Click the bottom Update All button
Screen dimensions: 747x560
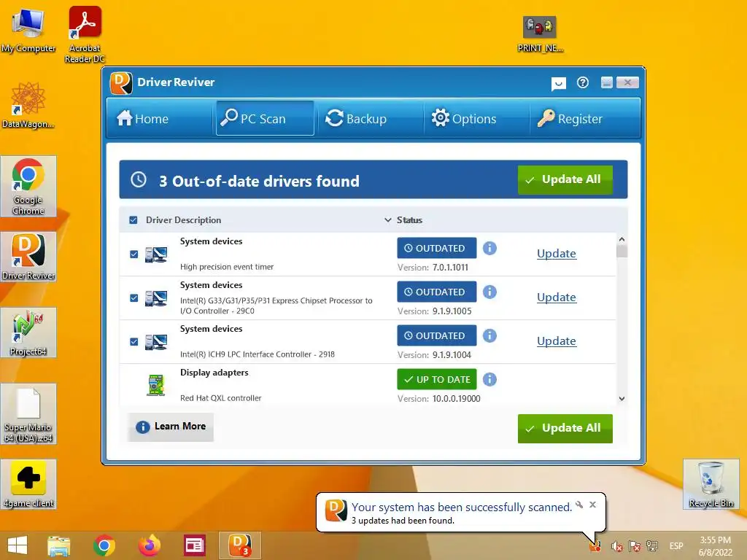[x=565, y=428]
